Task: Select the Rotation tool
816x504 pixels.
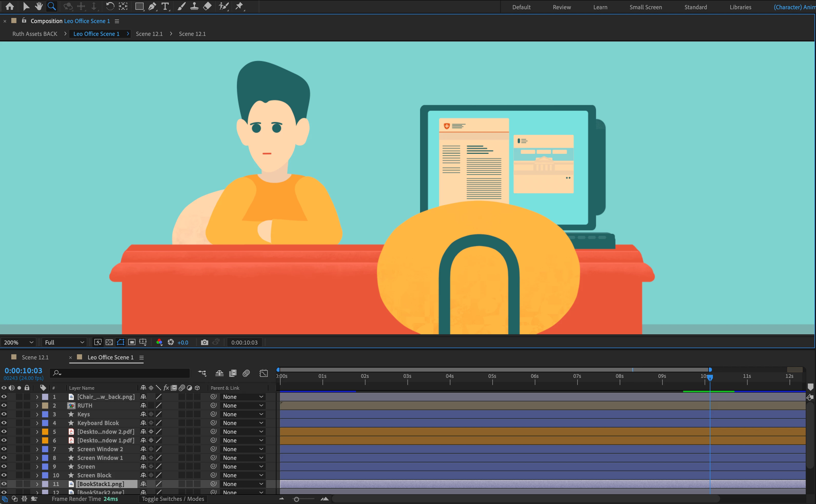Action: pyautogui.click(x=110, y=6)
